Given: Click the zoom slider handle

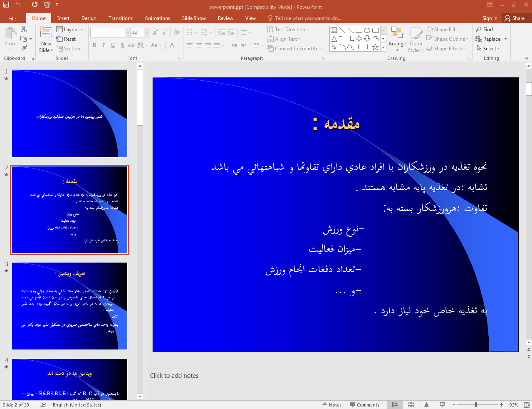Looking at the screenshot, I should click(x=476, y=404).
